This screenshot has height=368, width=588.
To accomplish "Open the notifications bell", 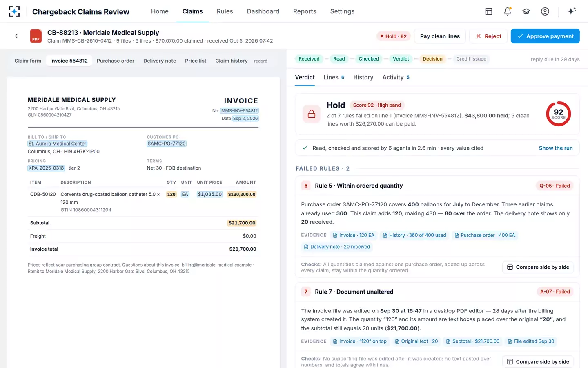I will (x=508, y=11).
